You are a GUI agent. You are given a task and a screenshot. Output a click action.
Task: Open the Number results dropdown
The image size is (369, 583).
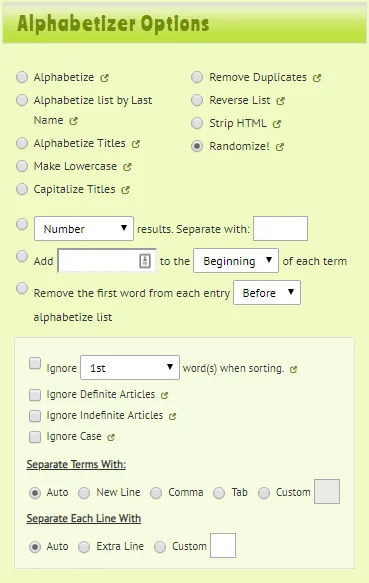[x=84, y=229]
